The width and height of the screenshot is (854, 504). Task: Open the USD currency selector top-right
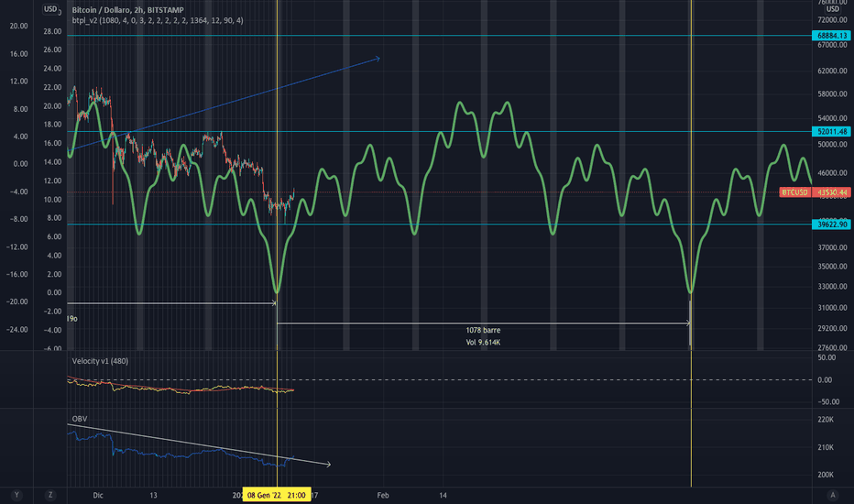[x=832, y=9]
